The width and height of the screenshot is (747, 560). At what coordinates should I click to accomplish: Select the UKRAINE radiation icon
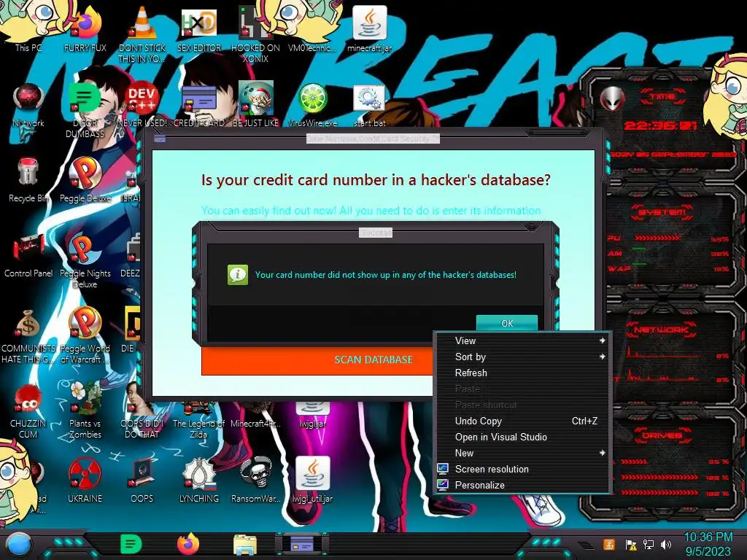click(x=85, y=481)
